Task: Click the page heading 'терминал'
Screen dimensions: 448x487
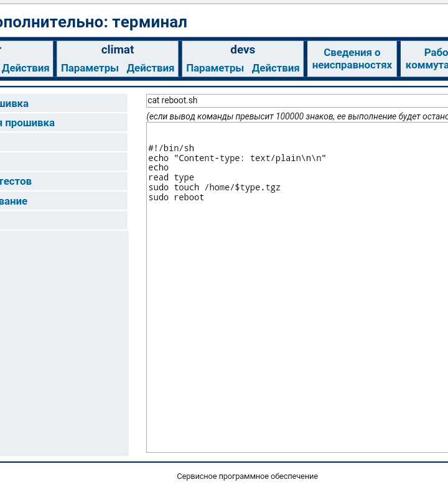Action: click(149, 22)
